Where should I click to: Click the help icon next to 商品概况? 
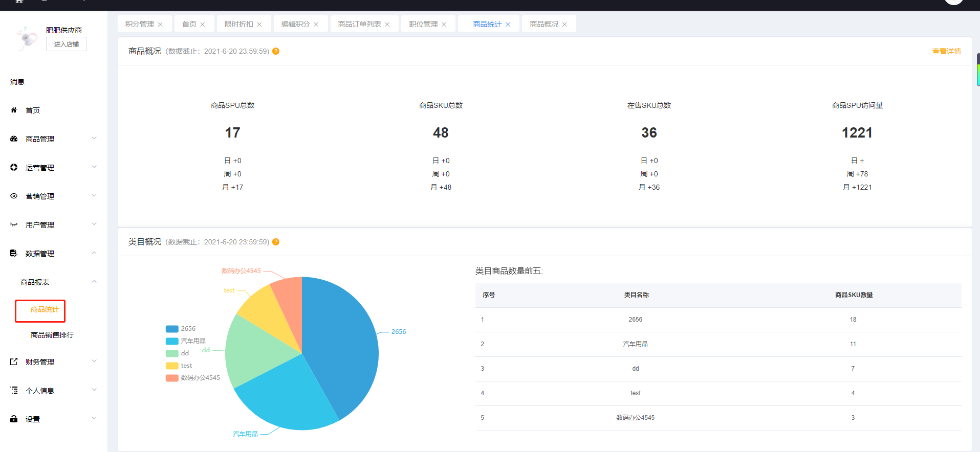[x=276, y=51]
